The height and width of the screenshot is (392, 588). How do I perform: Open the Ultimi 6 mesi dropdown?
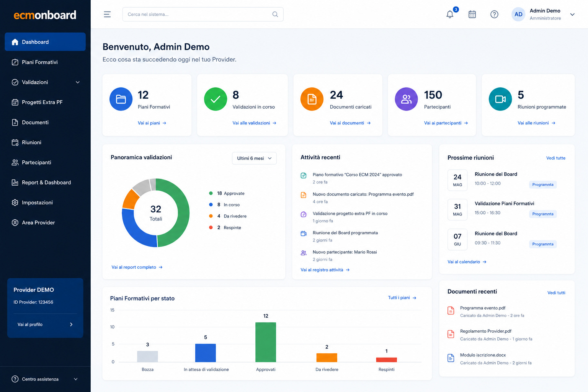[x=254, y=158]
